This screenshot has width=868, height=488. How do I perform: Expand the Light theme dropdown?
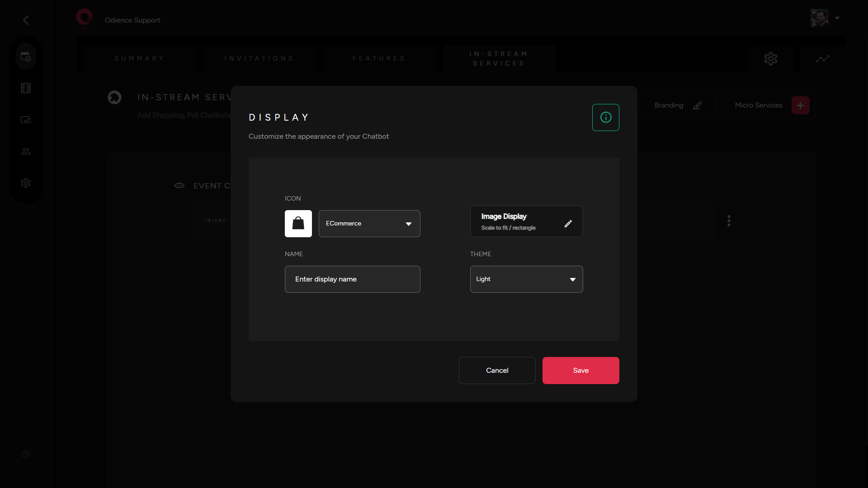point(526,279)
